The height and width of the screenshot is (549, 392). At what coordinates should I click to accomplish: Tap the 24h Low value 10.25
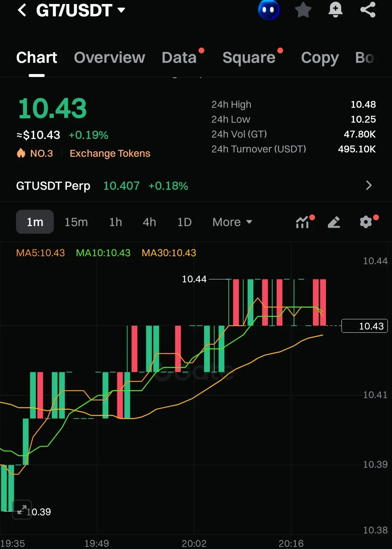click(363, 119)
